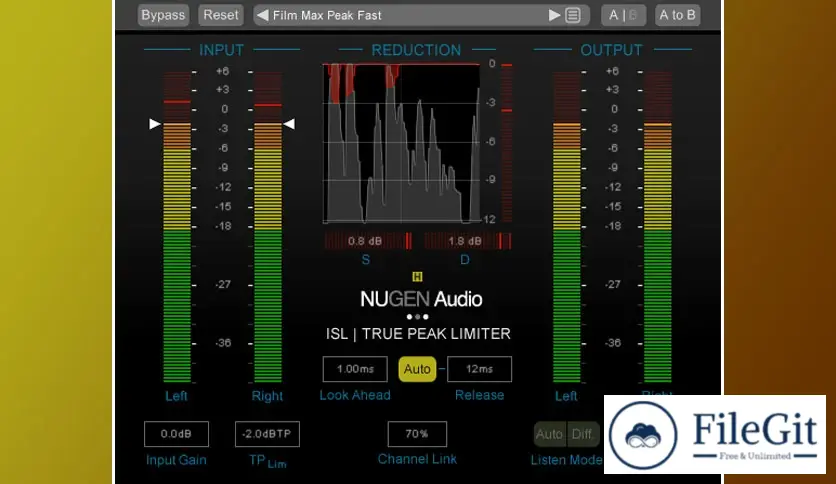Click the yellow H hold indicator
This screenshot has height=484, width=836.
pyautogui.click(x=417, y=277)
